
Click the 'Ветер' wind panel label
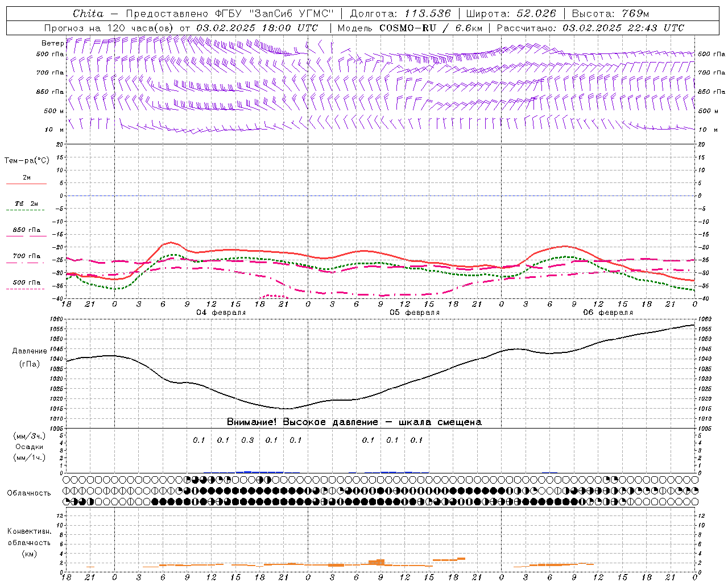click(x=52, y=43)
